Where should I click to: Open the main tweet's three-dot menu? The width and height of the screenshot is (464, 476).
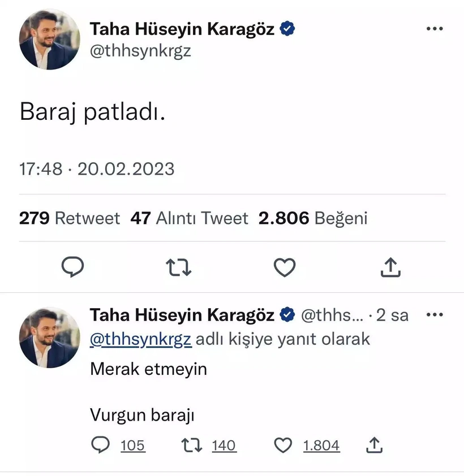[x=434, y=29]
